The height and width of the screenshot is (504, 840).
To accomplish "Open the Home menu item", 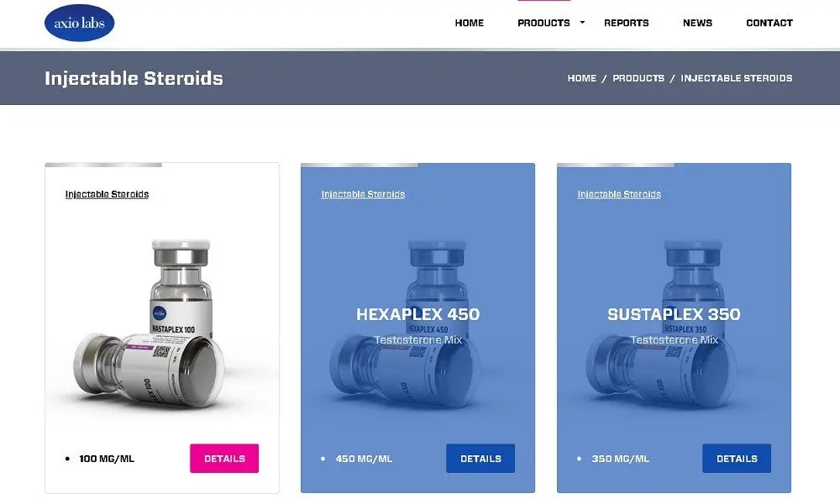I will tap(470, 23).
